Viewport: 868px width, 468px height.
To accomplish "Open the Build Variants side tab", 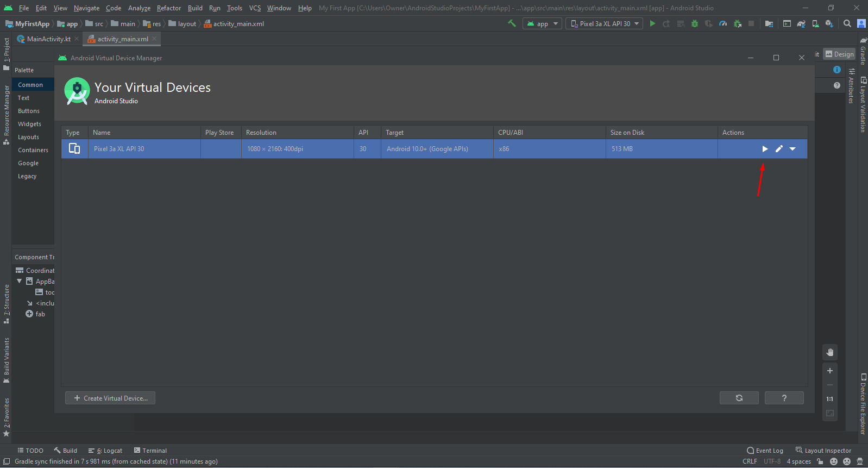I will tap(6, 360).
